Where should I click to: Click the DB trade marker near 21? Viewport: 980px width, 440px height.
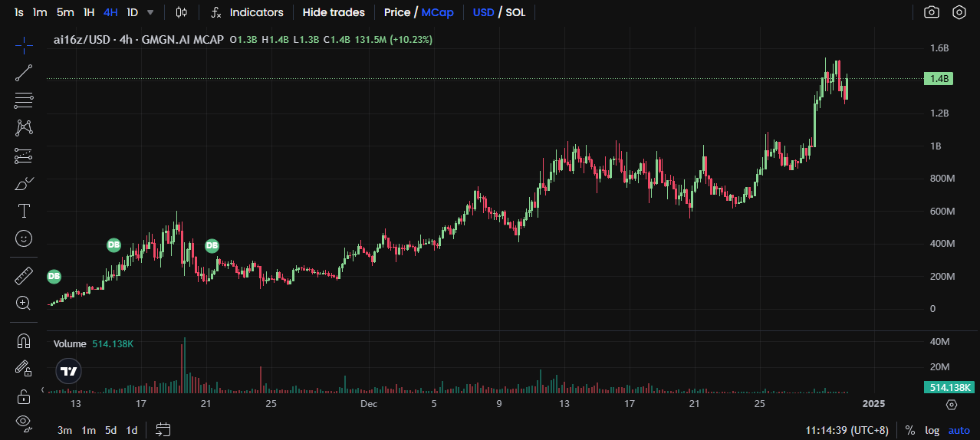[212, 245]
